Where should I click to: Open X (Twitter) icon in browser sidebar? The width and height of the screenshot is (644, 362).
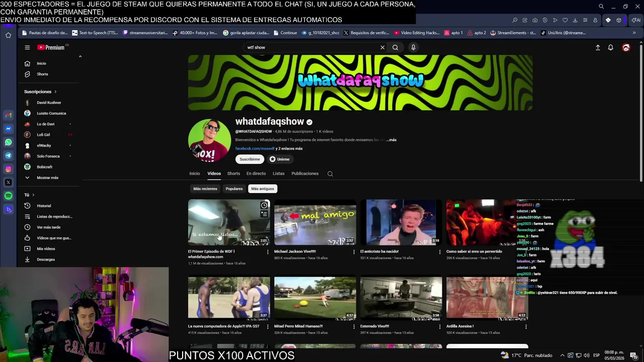tap(8, 183)
